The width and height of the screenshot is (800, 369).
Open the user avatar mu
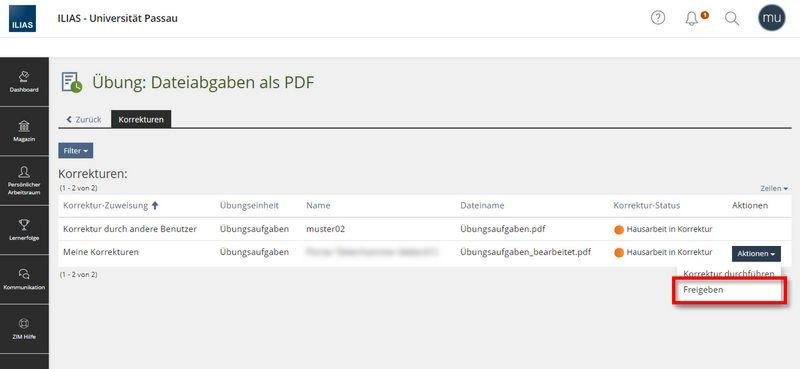(771, 18)
